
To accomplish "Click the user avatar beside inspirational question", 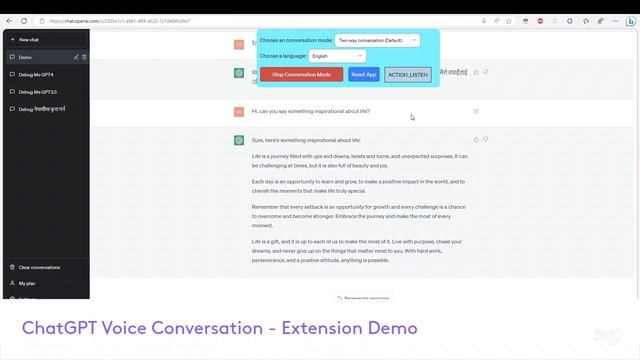I will tap(239, 111).
